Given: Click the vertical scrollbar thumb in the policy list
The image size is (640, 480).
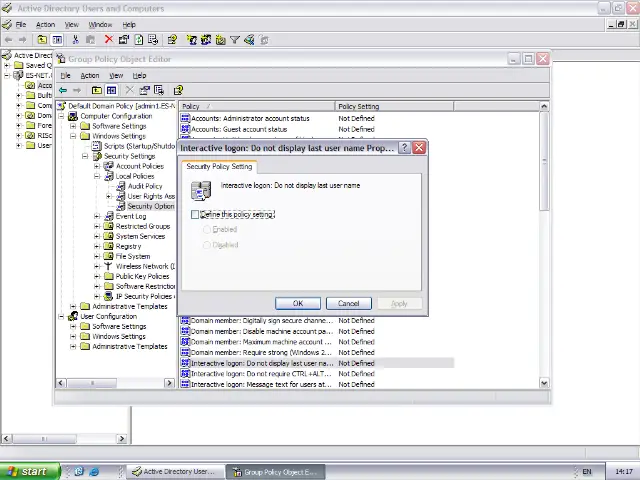Looking at the screenshot, I should [544, 161].
